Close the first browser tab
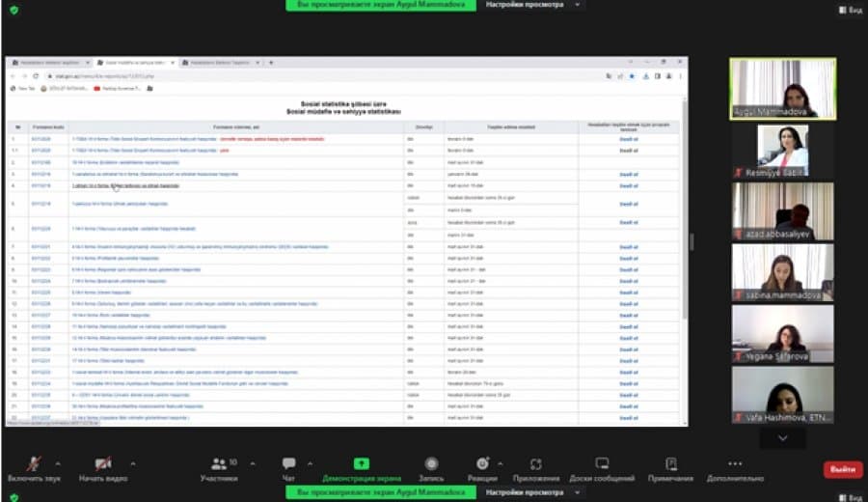 pos(88,63)
